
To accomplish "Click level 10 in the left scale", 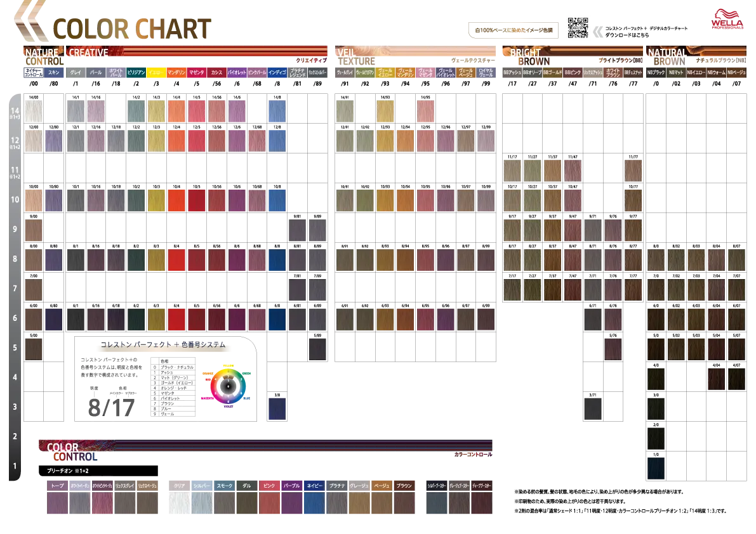I will coord(15,200).
